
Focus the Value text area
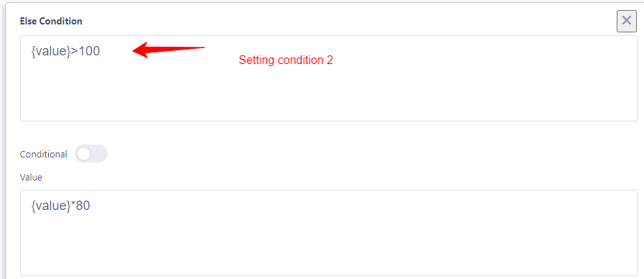click(329, 233)
